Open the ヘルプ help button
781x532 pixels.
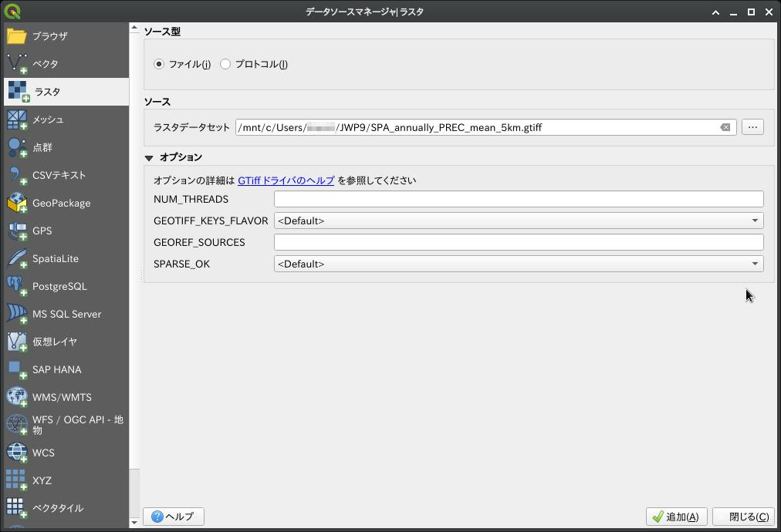pyautogui.click(x=174, y=517)
